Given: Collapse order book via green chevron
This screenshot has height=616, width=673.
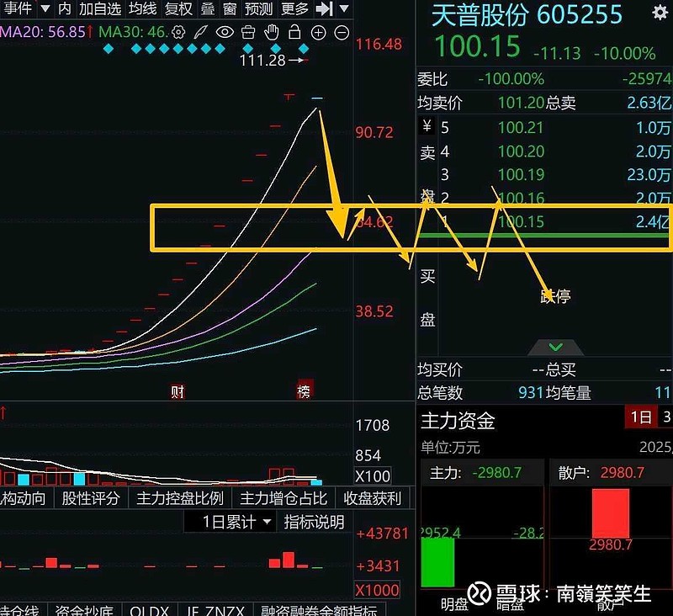Looking at the screenshot, I should click(555, 346).
